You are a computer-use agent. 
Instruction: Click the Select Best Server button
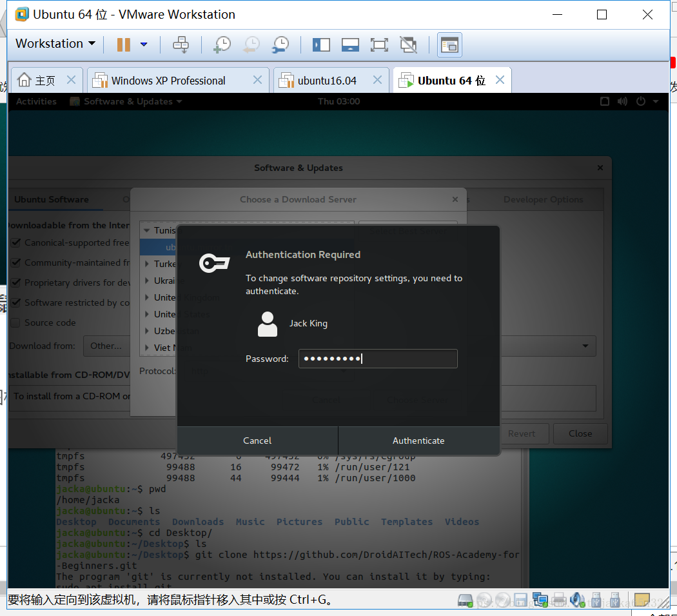click(407, 231)
